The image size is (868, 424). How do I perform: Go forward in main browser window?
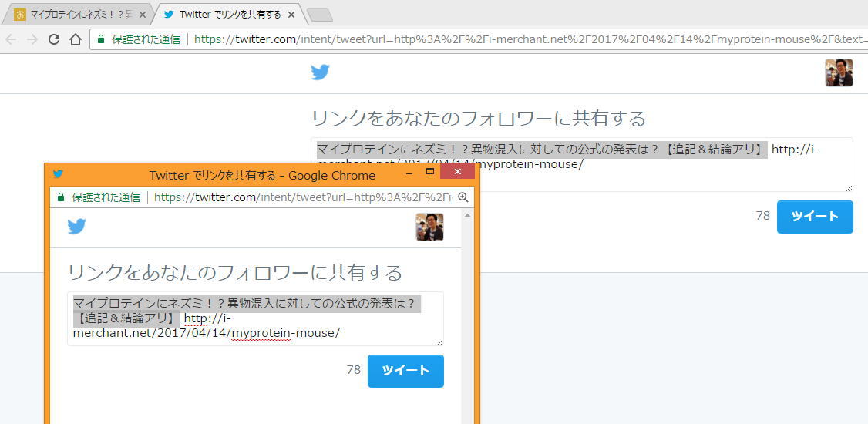pyautogui.click(x=32, y=39)
